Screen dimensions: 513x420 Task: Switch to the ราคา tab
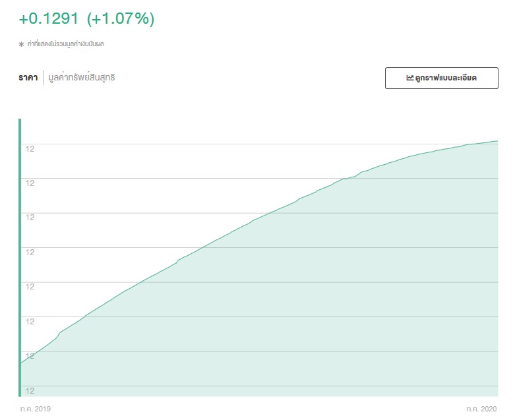point(28,78)
